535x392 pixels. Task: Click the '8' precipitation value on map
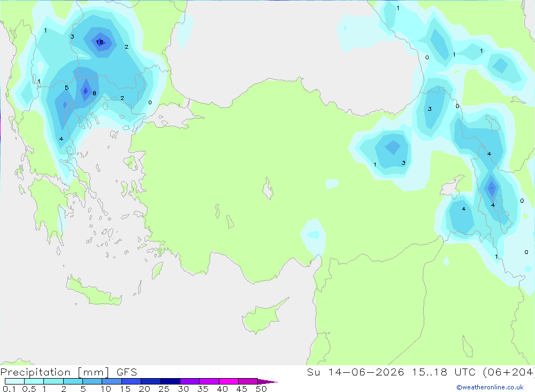(94, 93)
